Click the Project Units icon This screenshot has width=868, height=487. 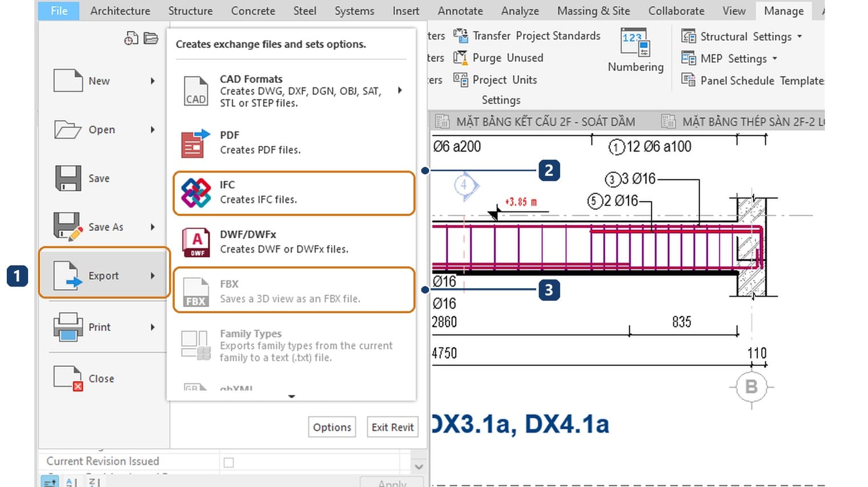tap(460, 79)
